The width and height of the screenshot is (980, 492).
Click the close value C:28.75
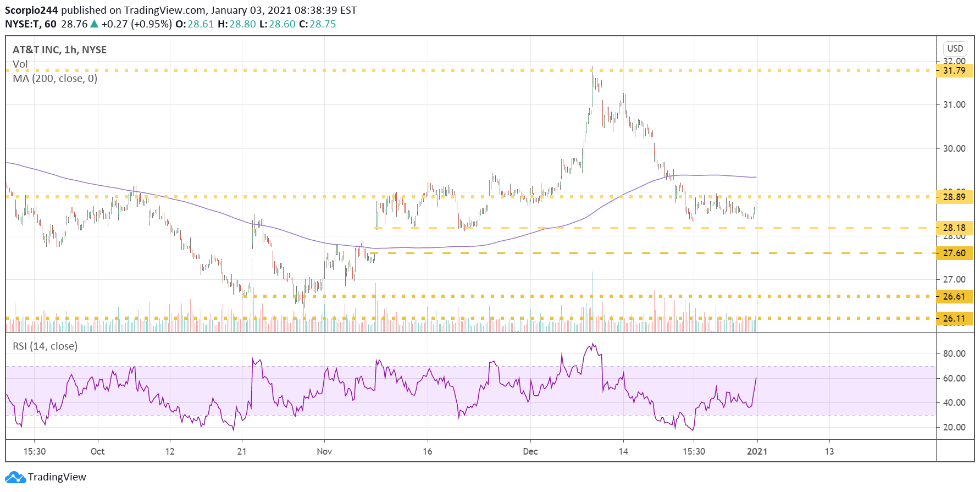pyautogui.click(x=318, y=24)
